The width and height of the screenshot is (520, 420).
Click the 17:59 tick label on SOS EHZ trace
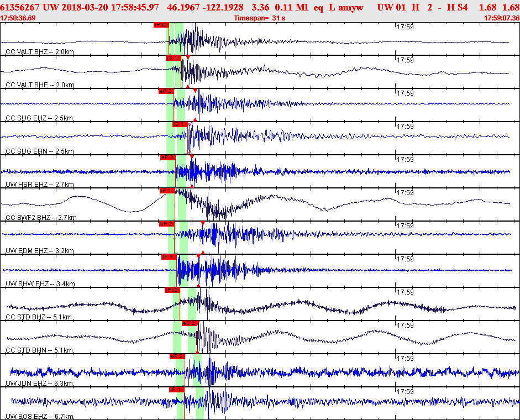(405, 392)
